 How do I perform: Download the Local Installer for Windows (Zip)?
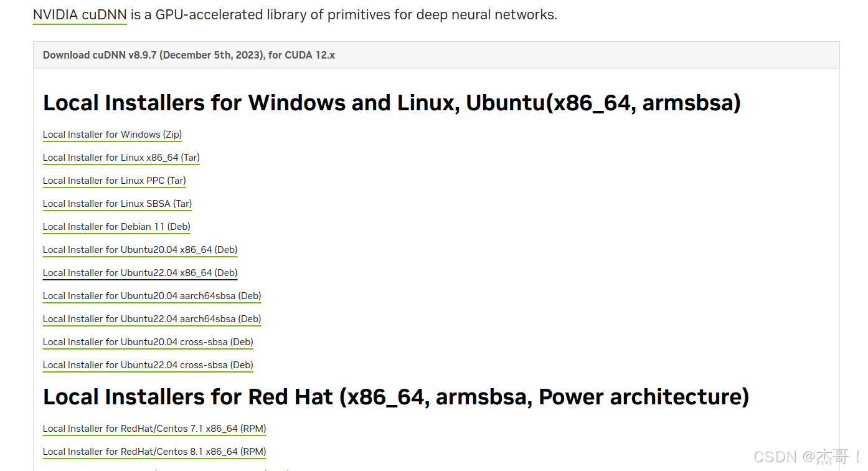pyautogui.click(x=112, y=135)
